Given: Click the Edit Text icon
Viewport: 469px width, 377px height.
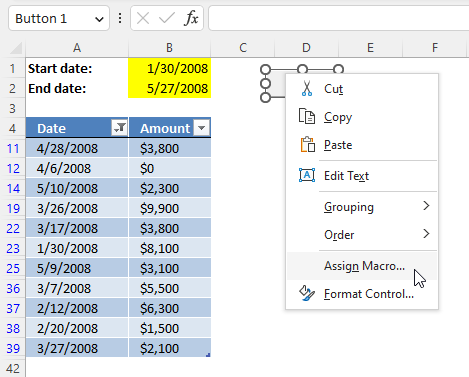Looking at the screenshot, I should click(307, 175).
